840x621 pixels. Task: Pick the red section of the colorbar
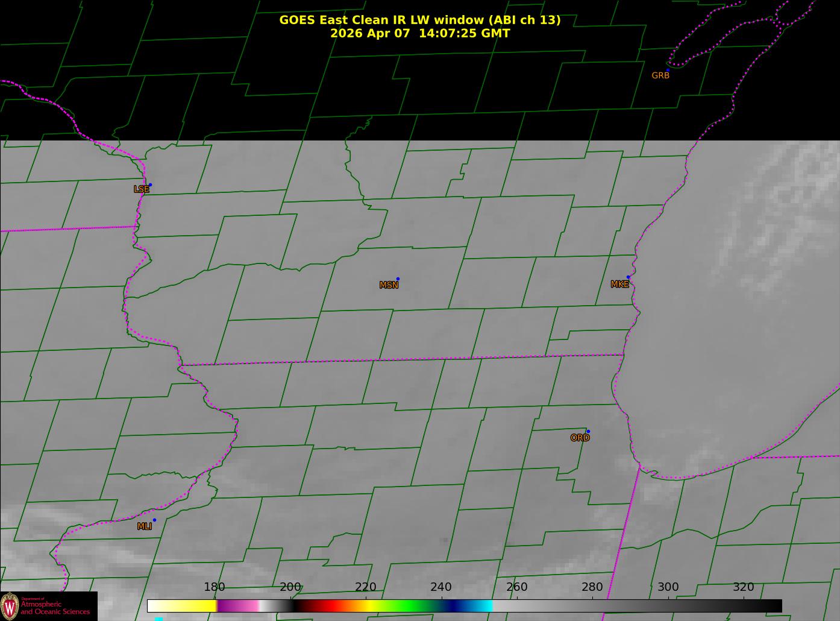point(325,605)
